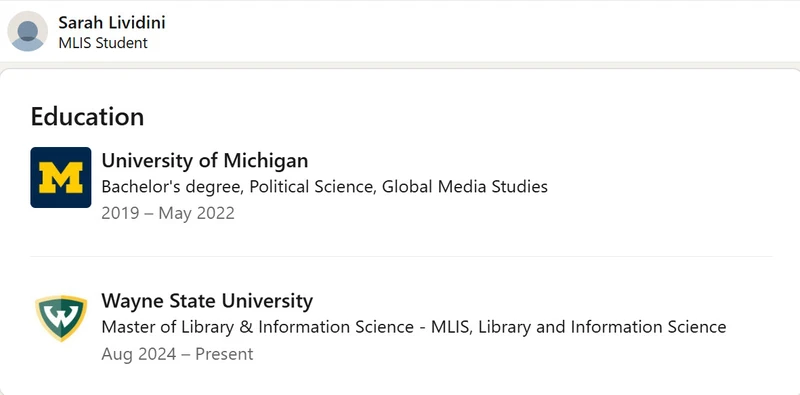Click the Master of Library & Information Science line
Viewport: 800px width, 395px height.
(x=414, y=327)
